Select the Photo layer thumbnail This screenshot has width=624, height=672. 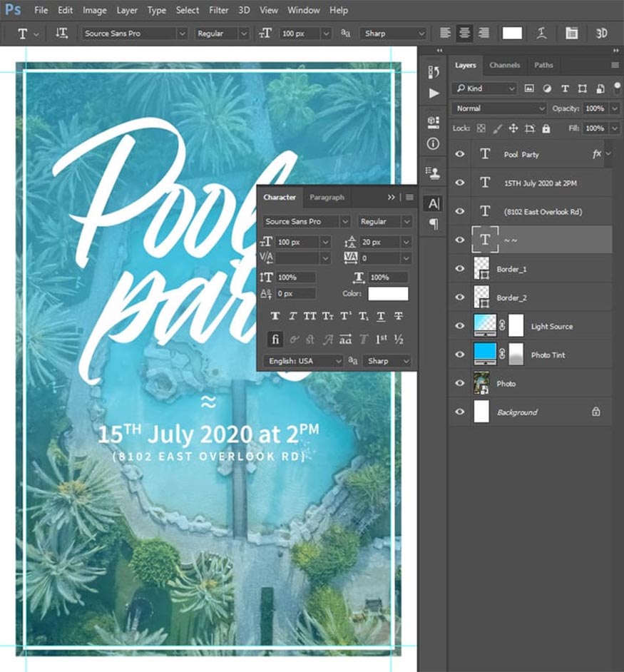(481, 383)
